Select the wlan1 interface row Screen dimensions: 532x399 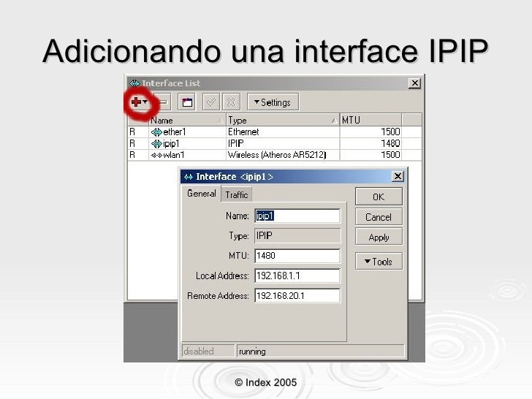tap(275, 155)
